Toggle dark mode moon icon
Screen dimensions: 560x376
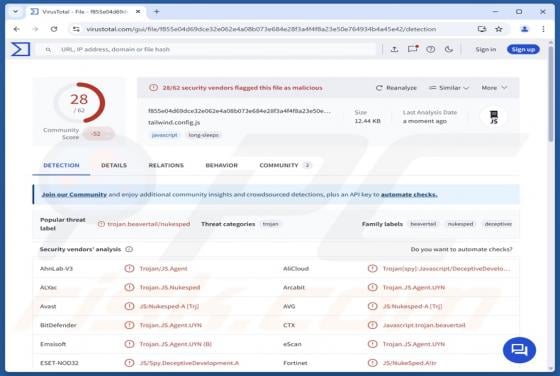click(x=449, y=49)
